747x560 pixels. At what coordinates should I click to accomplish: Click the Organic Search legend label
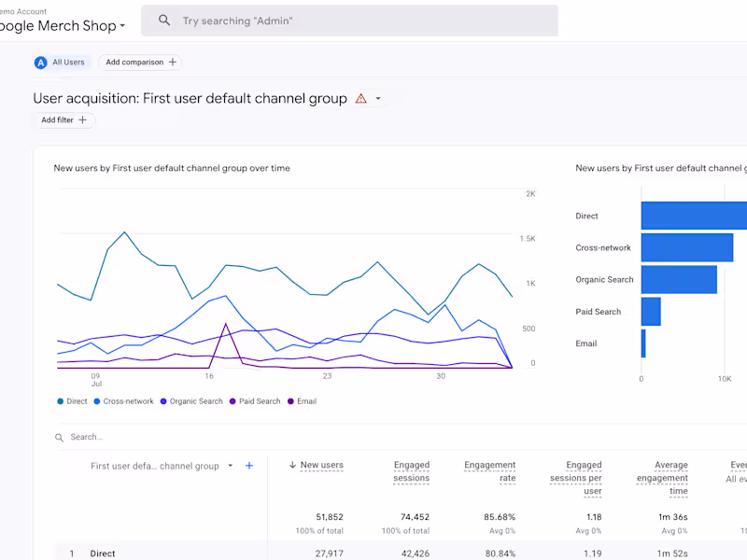(x=191, y=401)
